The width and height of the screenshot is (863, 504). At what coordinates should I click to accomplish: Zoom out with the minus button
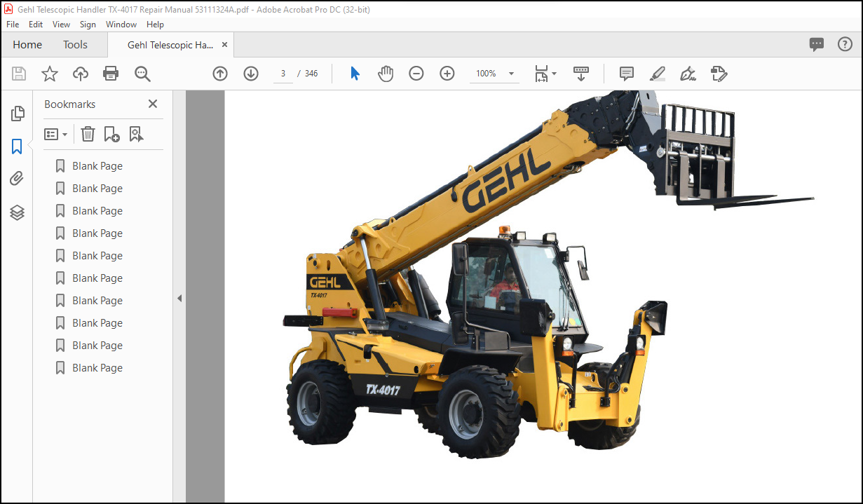point(416,74)
